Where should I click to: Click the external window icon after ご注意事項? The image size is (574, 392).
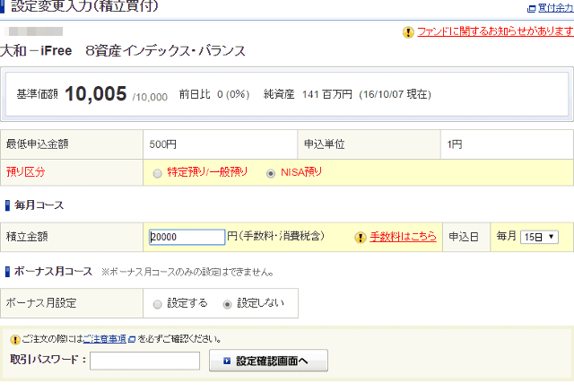[132, 340]
